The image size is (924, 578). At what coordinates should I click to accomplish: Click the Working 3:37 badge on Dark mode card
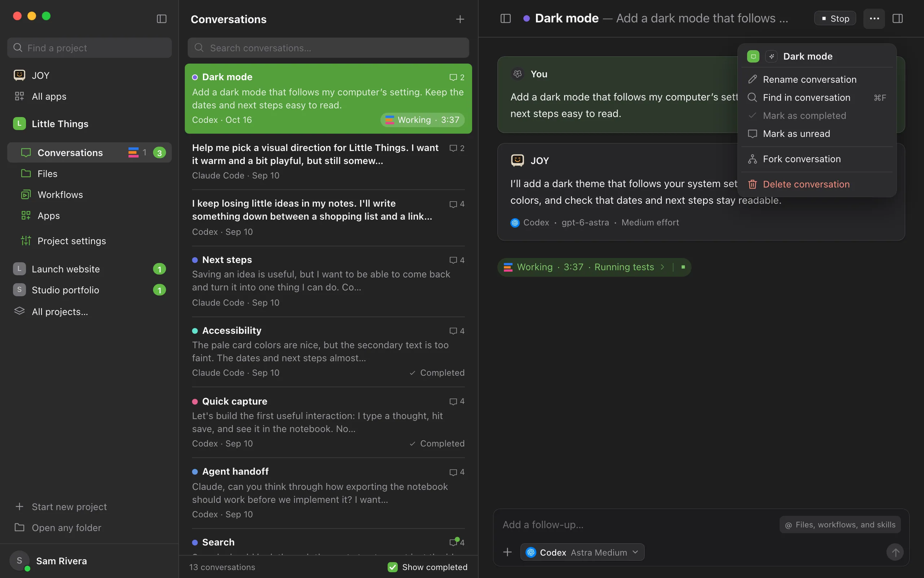click(422, 120)
